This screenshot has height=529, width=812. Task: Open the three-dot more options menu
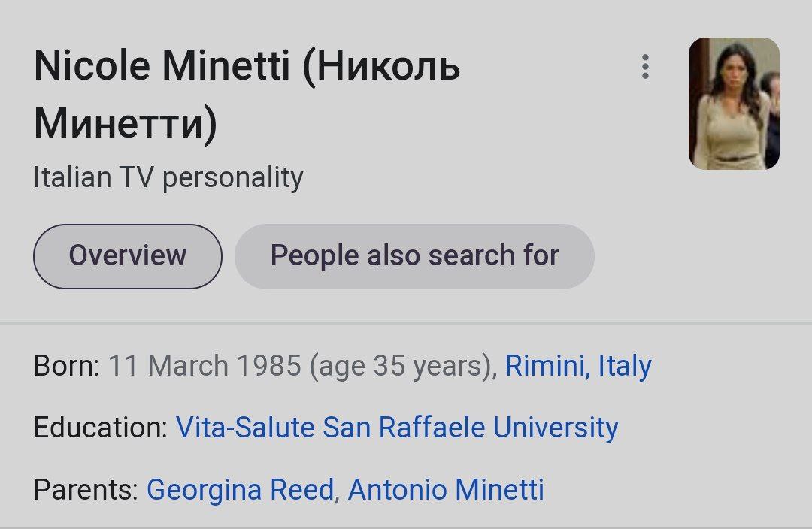tap(645, 66)
